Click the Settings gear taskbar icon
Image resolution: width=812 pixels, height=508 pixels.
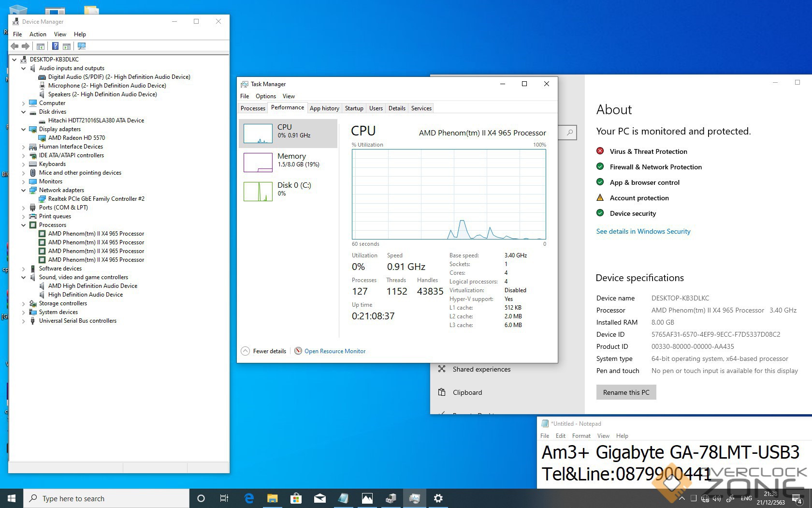(438, 498)
